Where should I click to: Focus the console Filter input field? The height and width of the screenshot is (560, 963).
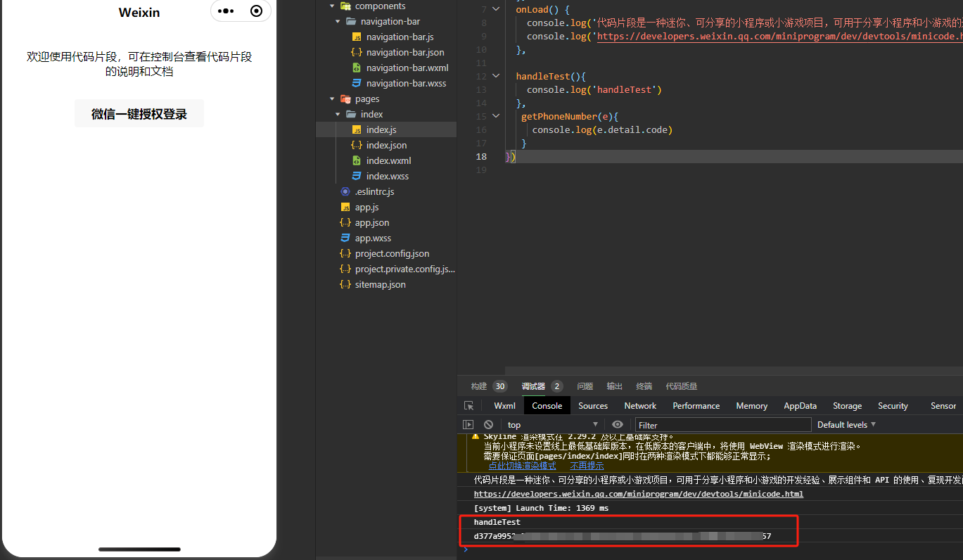723,425
